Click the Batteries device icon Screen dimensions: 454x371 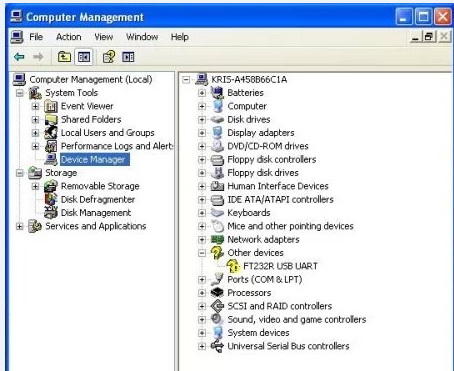217,93
